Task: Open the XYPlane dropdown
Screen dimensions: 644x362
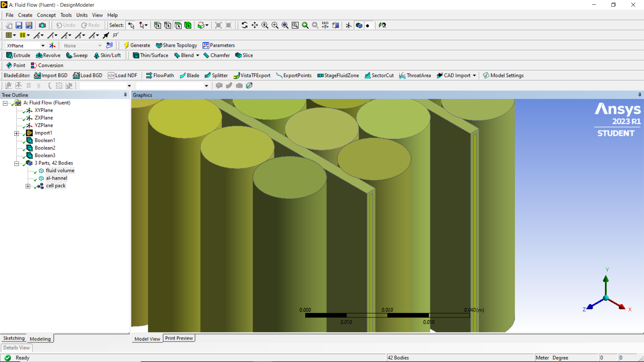Action: pyautogui.click(x=43, y=46)
